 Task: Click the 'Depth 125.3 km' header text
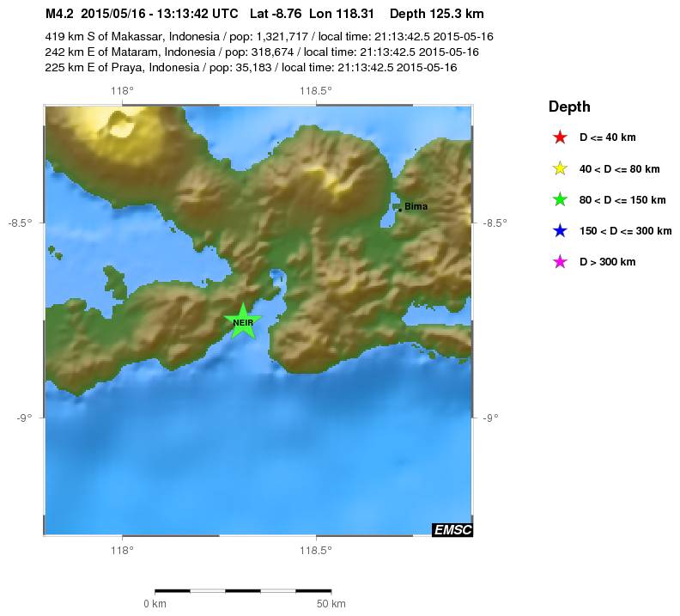pos(437,14)
